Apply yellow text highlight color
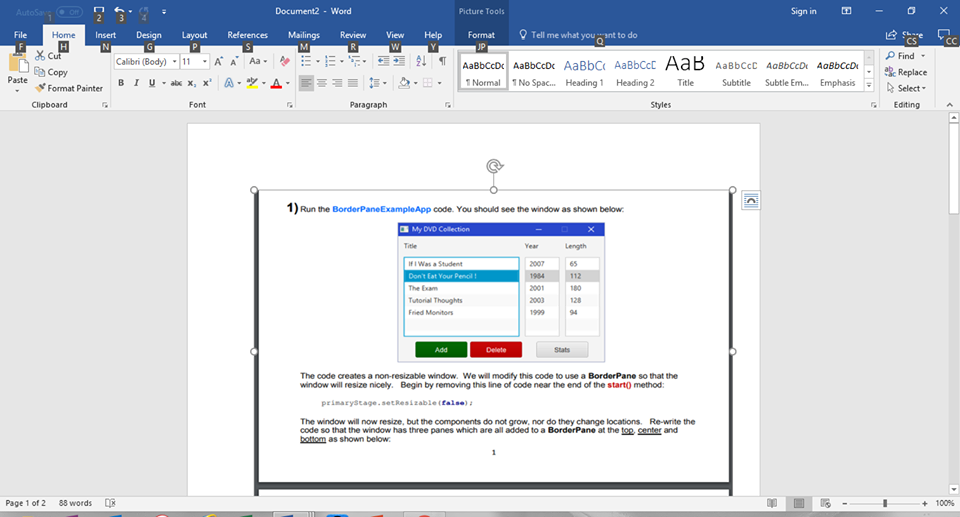The height and width of the screenshot is (517, 960). point(252,83)
